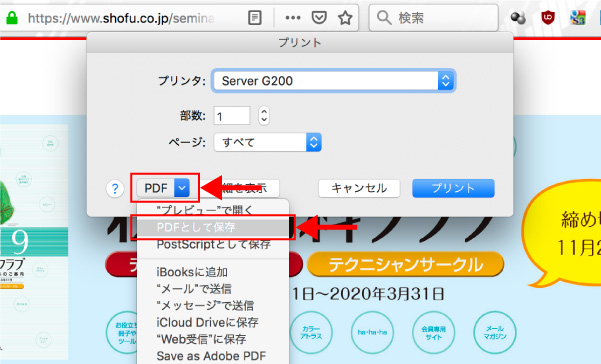This screenshot has height=364, width=601.
Task: Click the 部数 copies number field
Action: tap(232, 116)
